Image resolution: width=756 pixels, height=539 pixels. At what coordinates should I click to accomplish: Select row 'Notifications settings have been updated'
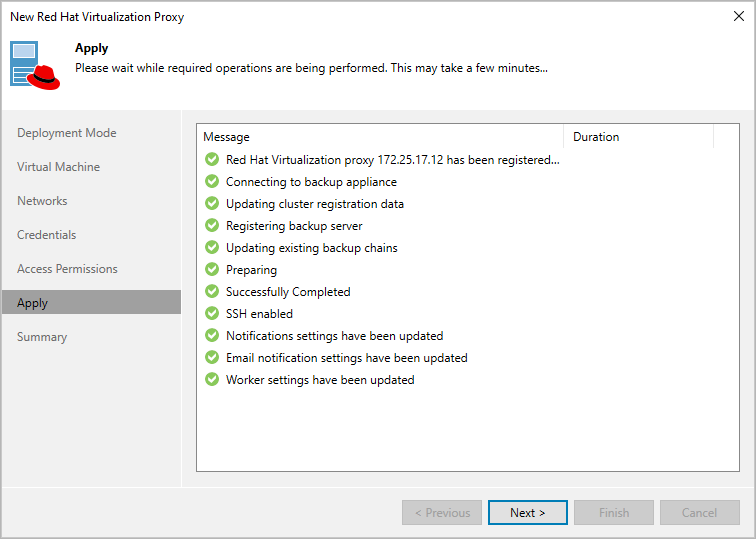468,336
